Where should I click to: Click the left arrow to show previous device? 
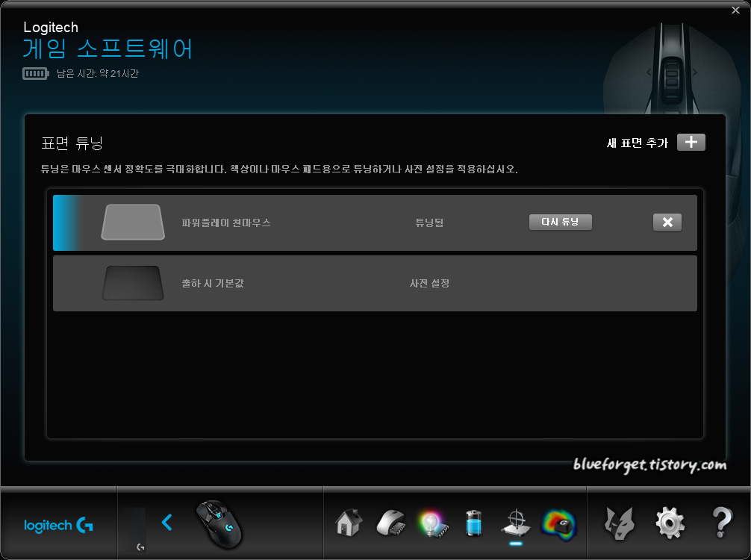(x=166, y=522)
